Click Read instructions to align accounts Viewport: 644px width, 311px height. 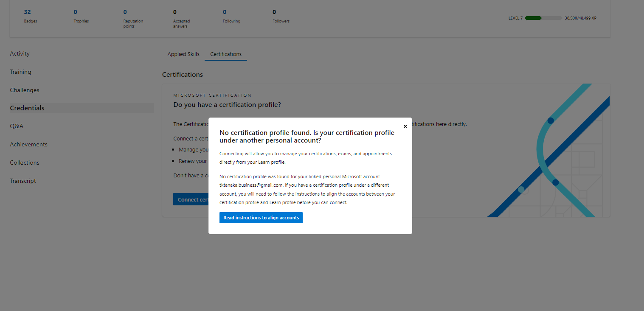[x=261, y=218]
